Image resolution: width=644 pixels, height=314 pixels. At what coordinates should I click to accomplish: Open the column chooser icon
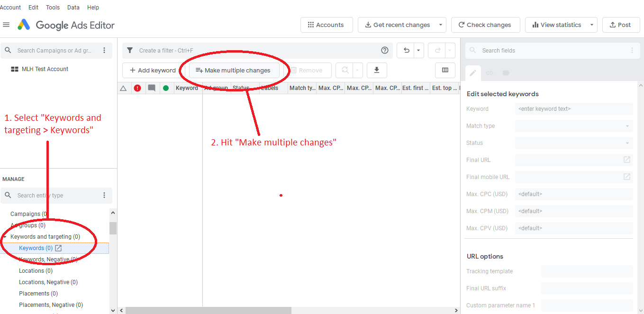point(445,70)
